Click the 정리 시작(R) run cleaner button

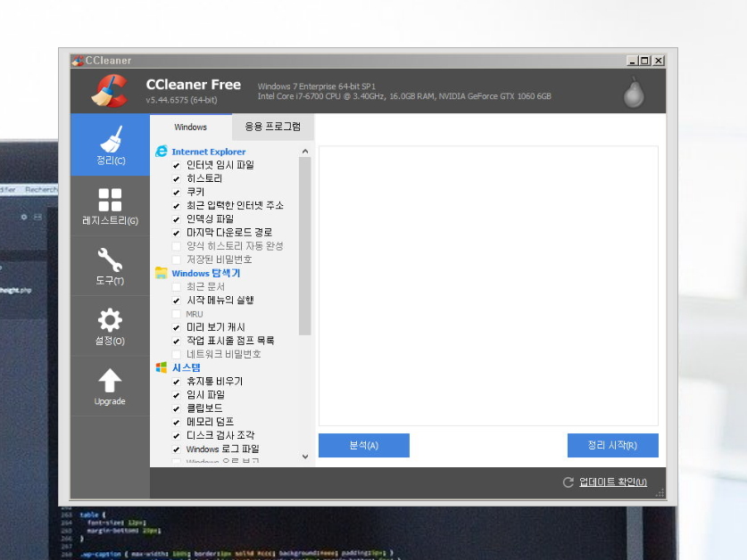[x=612, y=445]
